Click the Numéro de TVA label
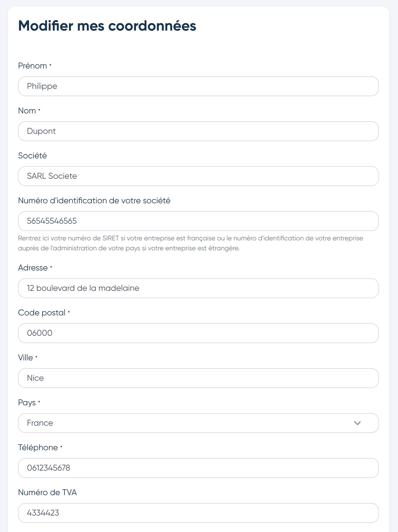 47,492
